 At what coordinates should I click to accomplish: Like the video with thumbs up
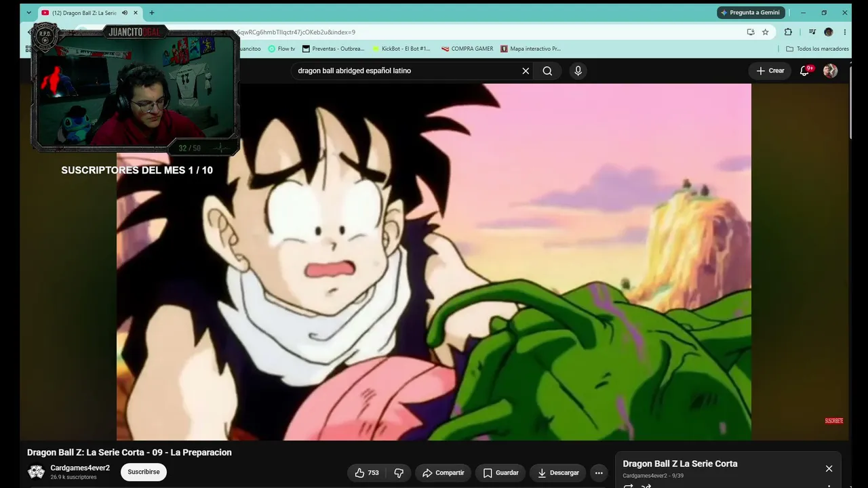[367, 472]
